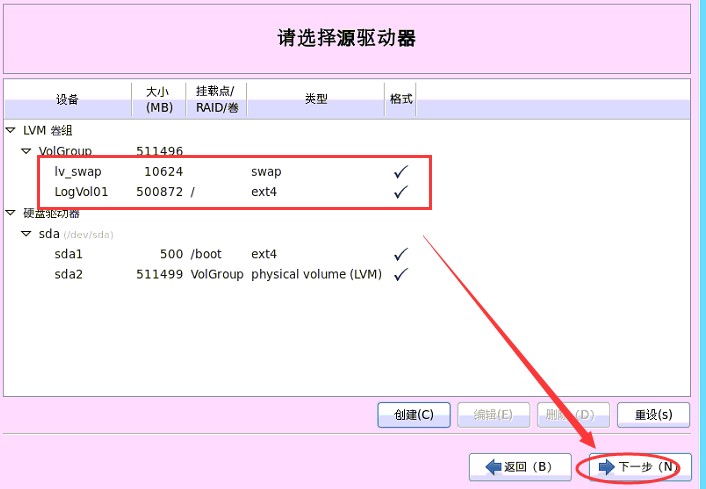Image resolution: width=706 pixels, height=489 pixels.
Task: Click the 创建(C) button
Action: tap(414, 414)
